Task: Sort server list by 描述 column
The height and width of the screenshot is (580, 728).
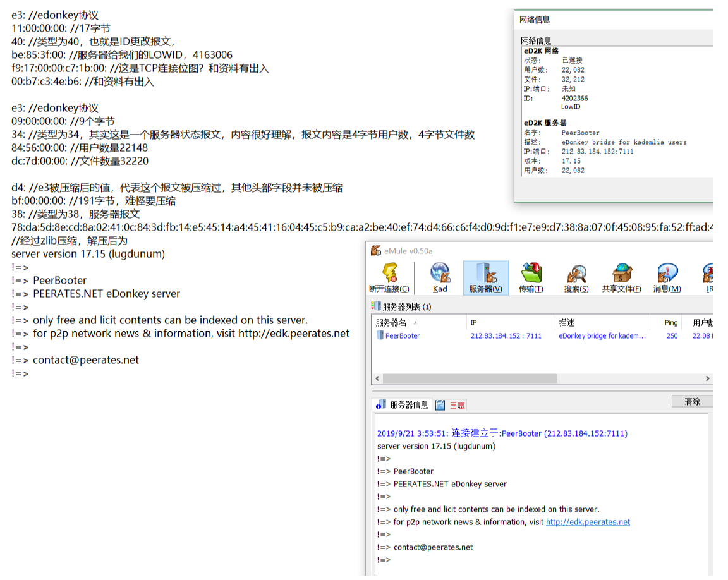Action: [x=602, y=322]
